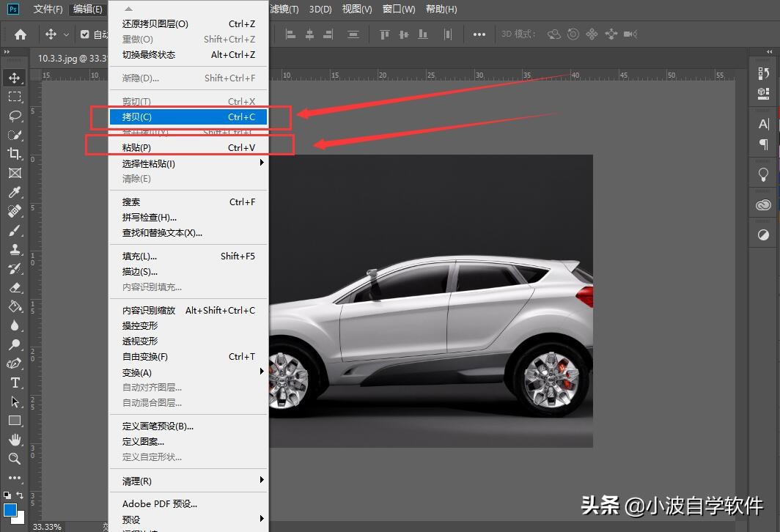Select the Hand tool

click(15, 440)
